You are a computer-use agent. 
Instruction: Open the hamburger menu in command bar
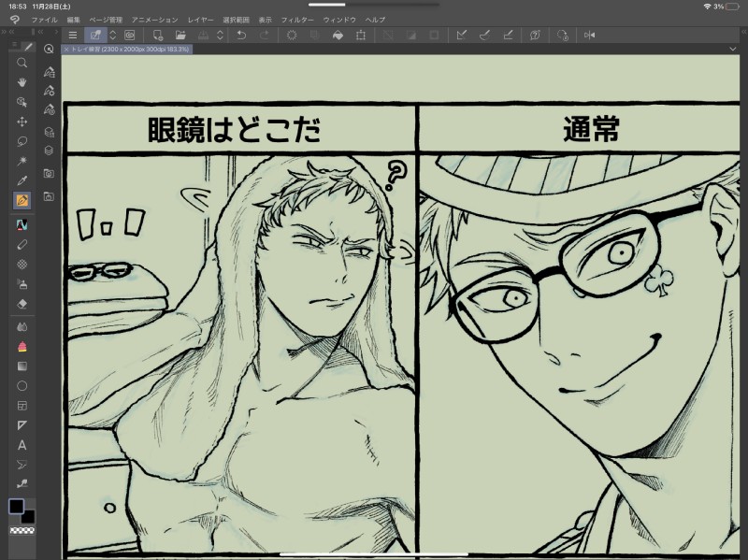pos(73,35)
